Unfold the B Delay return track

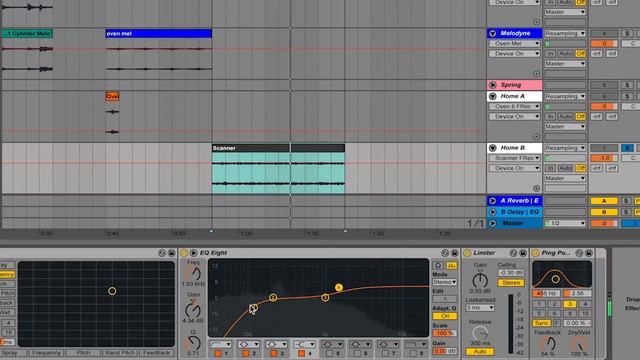493,212
